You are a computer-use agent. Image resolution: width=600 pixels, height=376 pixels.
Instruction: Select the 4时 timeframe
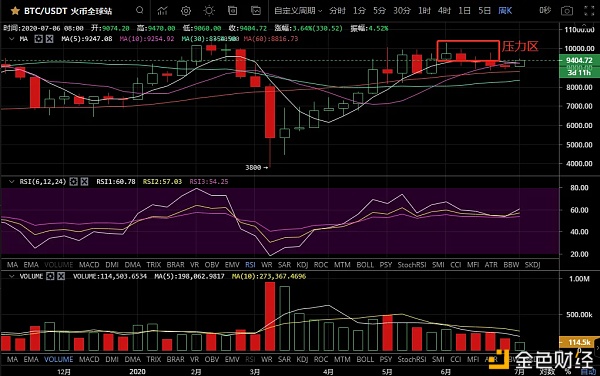444,11
